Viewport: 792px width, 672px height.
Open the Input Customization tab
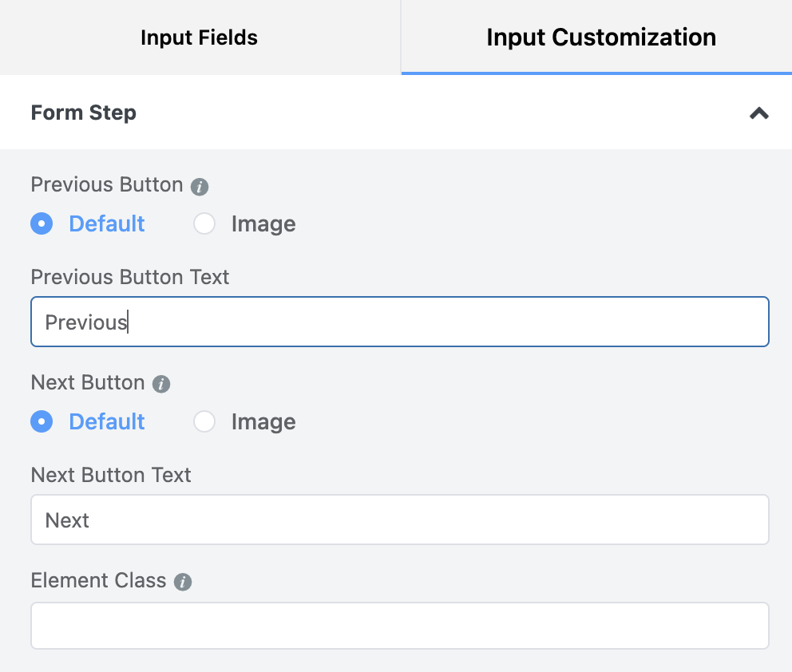pyautogui.click(x=600, y=38)
